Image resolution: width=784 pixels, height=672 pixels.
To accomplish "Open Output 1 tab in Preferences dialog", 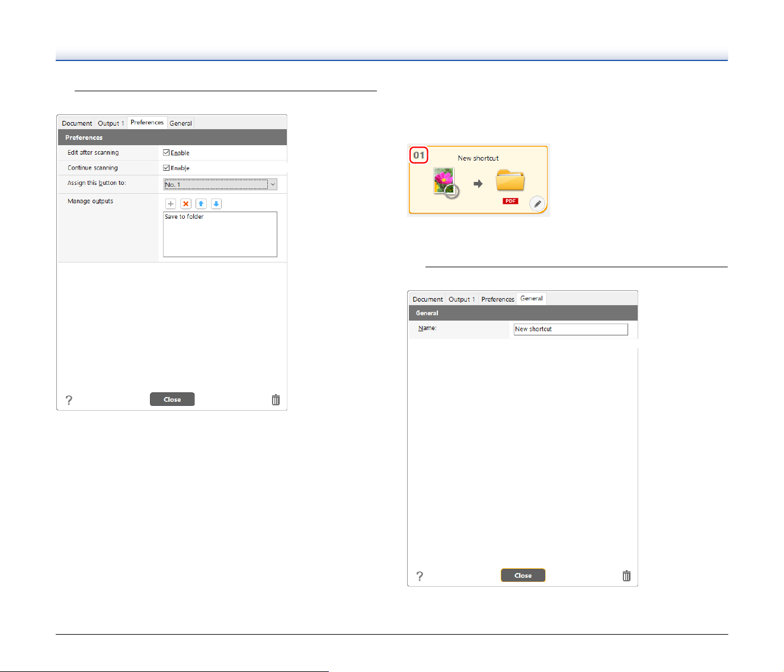I will (111, 123).
